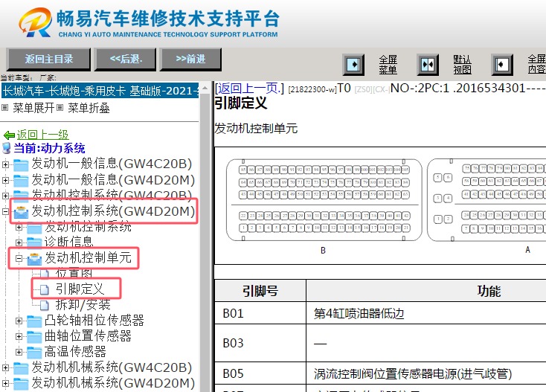Open the 拆卸/安装 page
Viewport: 546px width, 392px height.
(x=83, y=305)
